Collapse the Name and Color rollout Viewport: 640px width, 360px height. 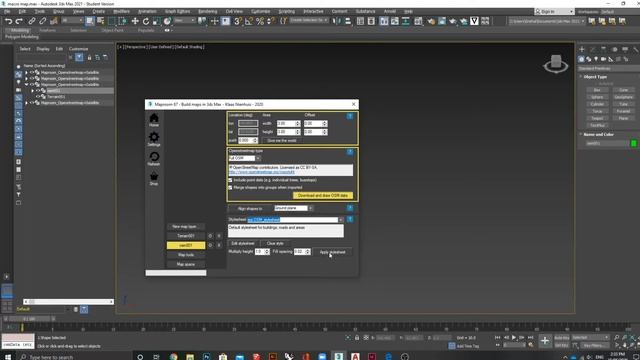[x=581, y=134]
